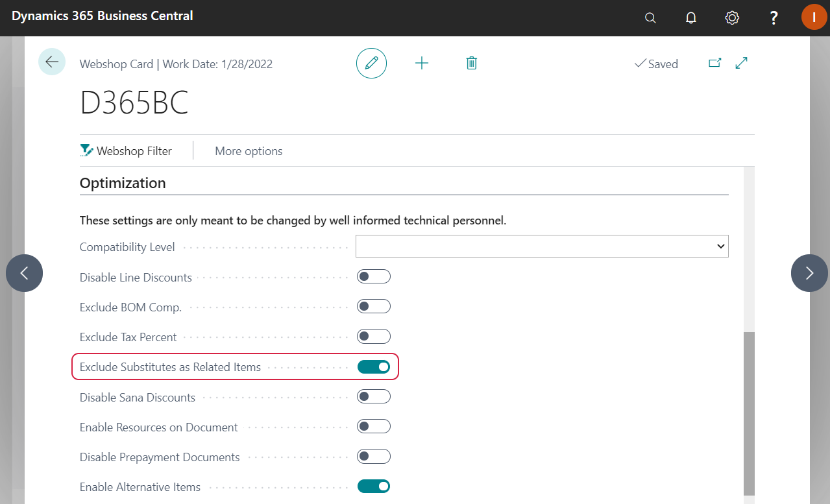Click the Disable Sana Discounts label
This screenshot has width=830, height=504.
tap(138, 397)
